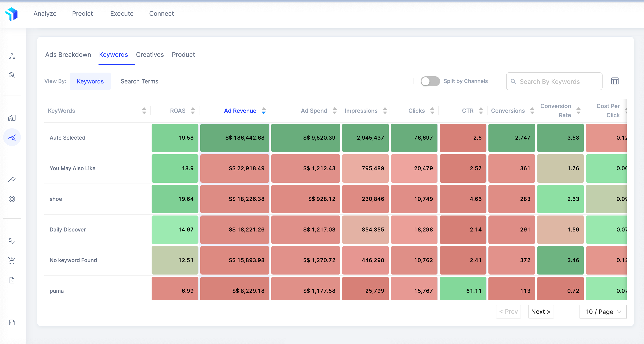
Task: Select the Keywords view-by option
Action: 90,81
